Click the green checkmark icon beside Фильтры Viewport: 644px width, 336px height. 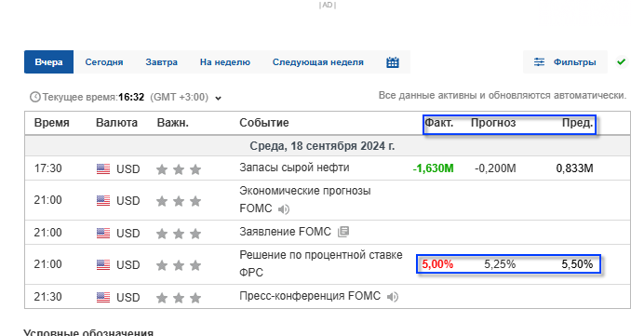(622, 61)
